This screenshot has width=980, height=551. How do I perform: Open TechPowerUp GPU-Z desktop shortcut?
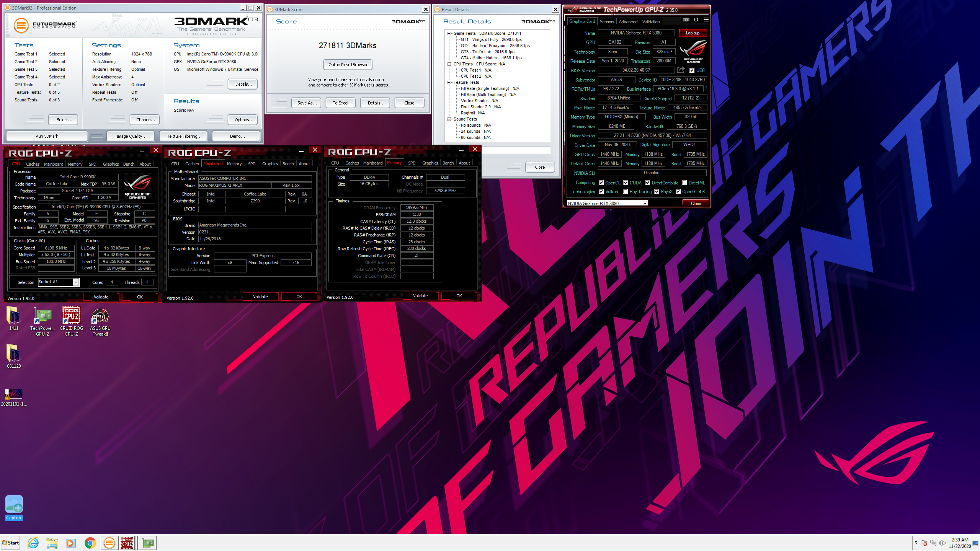point(42,321)
